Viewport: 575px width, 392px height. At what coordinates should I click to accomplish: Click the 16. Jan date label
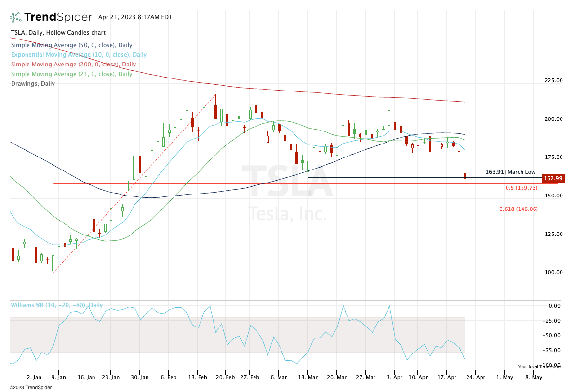(x=86, y=378)
